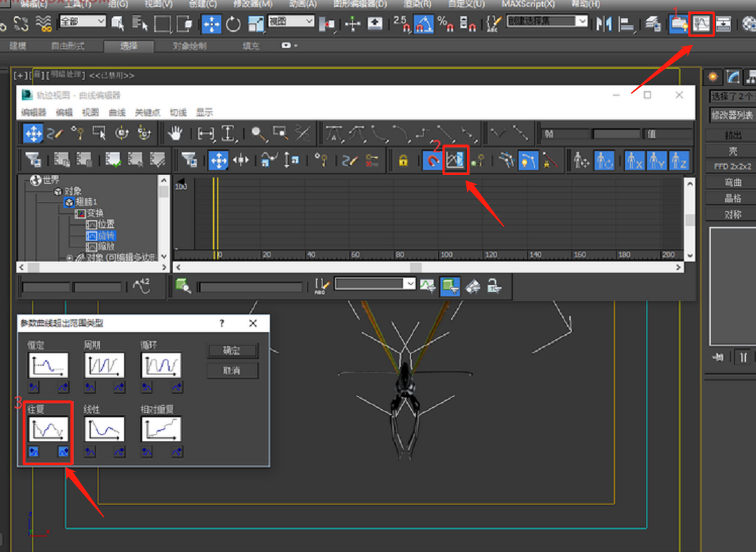Toggle Constant (恒定) incoming range button
756x552 pixels.
(34, 387)
